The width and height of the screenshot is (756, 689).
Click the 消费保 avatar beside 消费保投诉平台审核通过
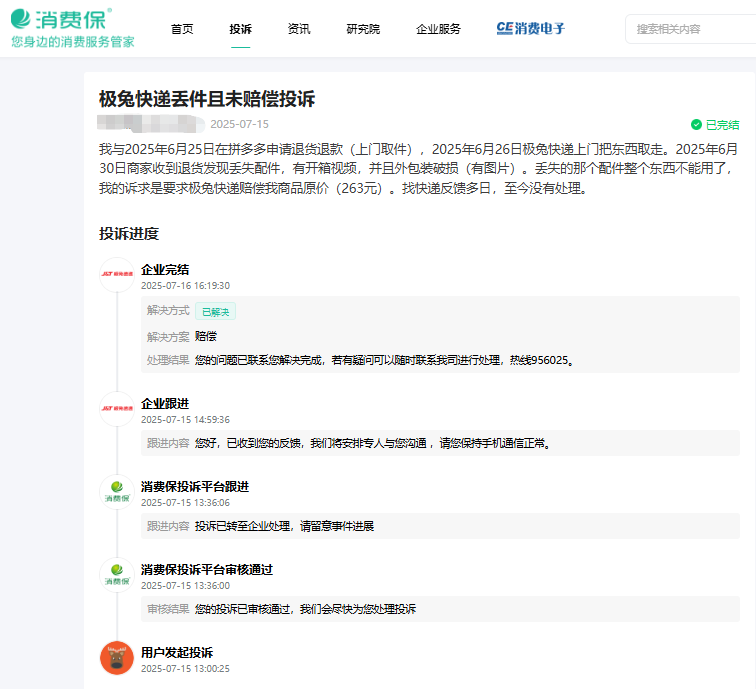pyautogui.click(x=117, y=575)
